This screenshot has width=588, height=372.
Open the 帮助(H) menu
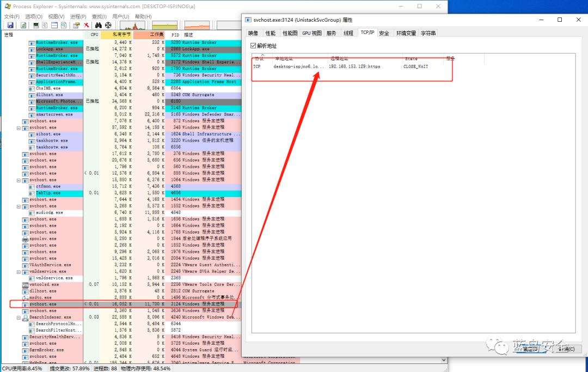(143, 16)
